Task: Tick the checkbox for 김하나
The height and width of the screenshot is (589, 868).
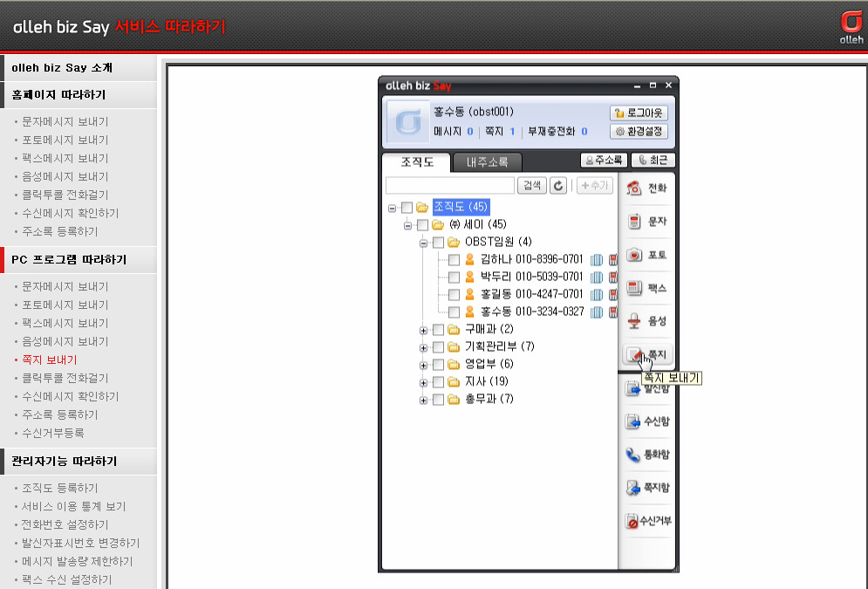Action: (x=454, y=260)
